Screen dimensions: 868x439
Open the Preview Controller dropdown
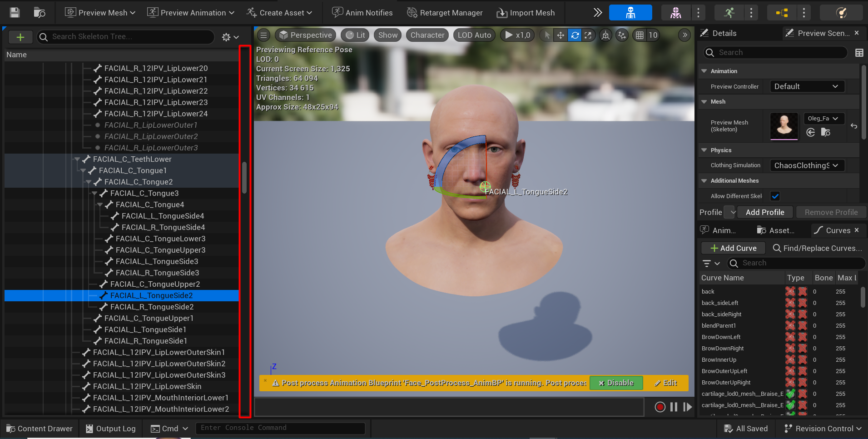pyautogui.click(x=807, y=86)
